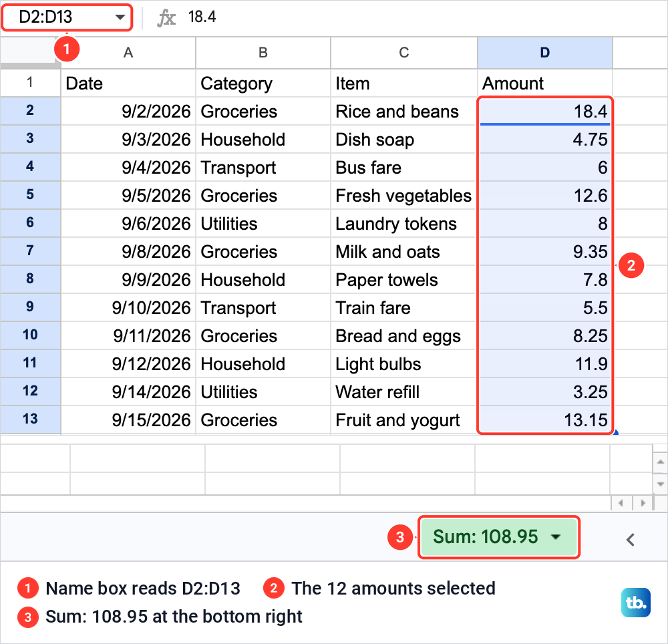Click the vertical scrollbar down arrow
This screenshot has height=644, width=668.
[660, 484]
